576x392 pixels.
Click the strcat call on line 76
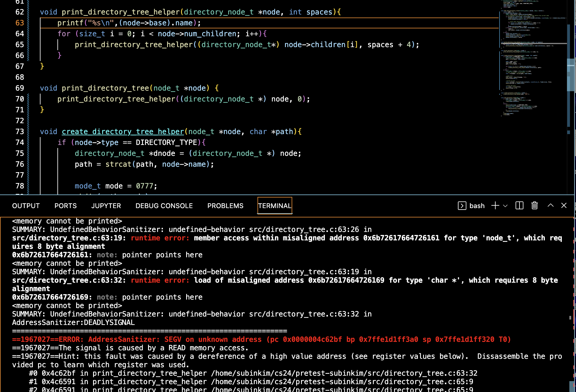[118, 164]
